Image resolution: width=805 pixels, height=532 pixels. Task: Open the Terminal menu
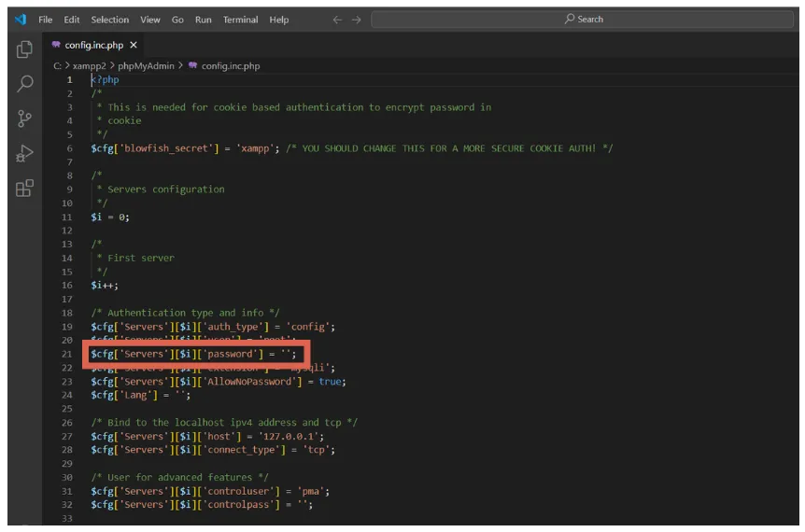coord(240,20)
